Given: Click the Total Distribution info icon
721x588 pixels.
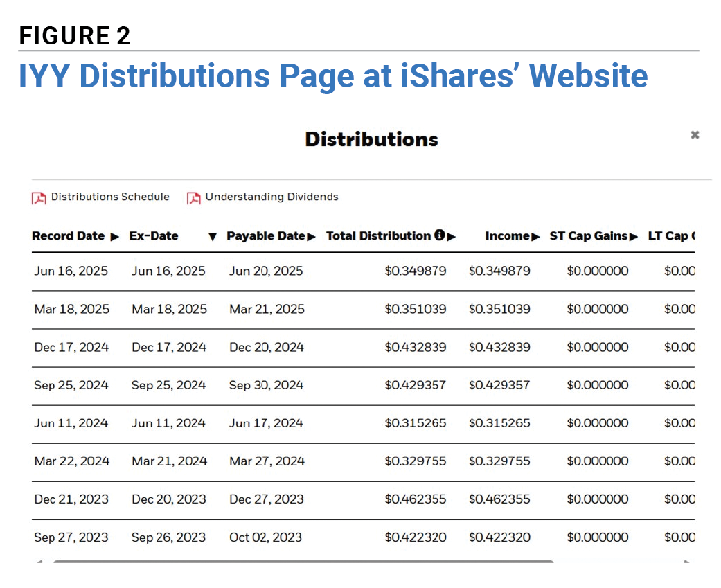Looking at the screenshot, I should (x=440, y=235).
